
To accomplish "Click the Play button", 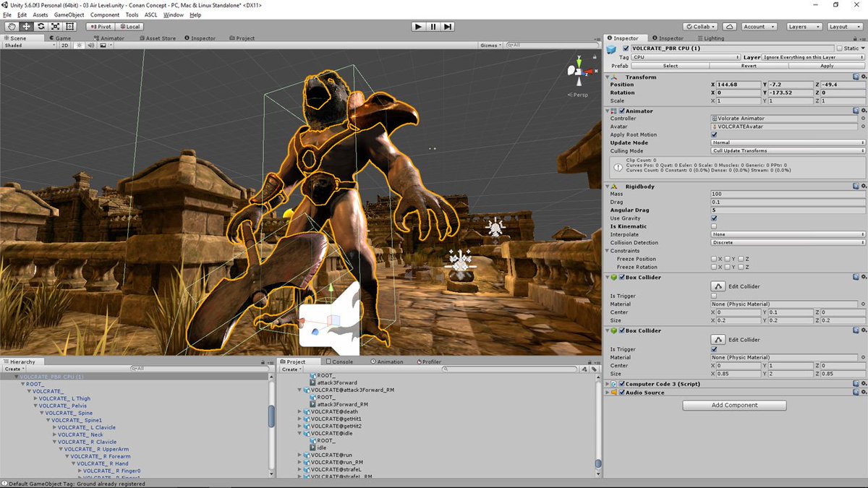I will pos(418,27).
